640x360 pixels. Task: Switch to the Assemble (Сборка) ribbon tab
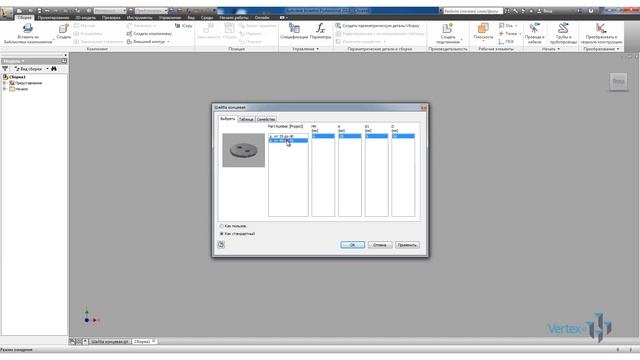[24, 18]
